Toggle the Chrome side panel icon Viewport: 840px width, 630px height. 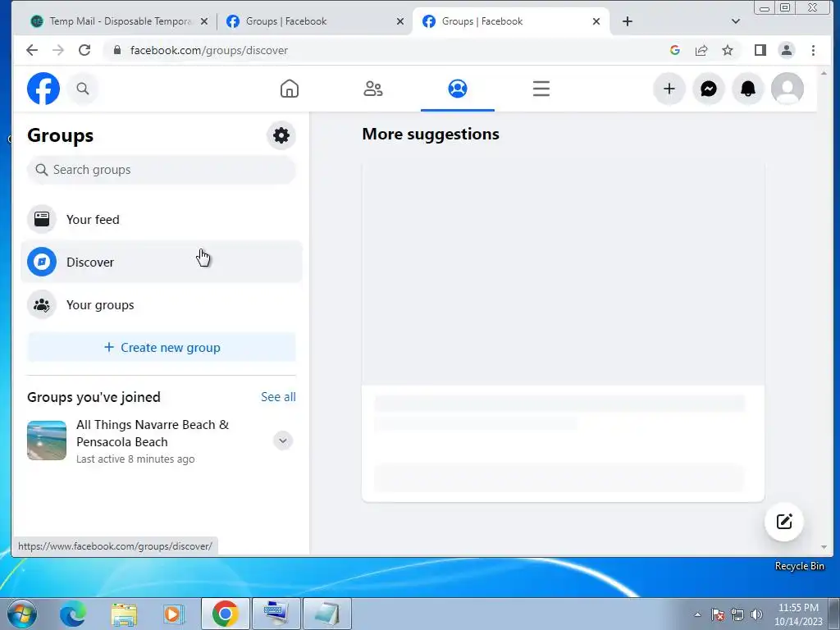(x=760, y=50)
